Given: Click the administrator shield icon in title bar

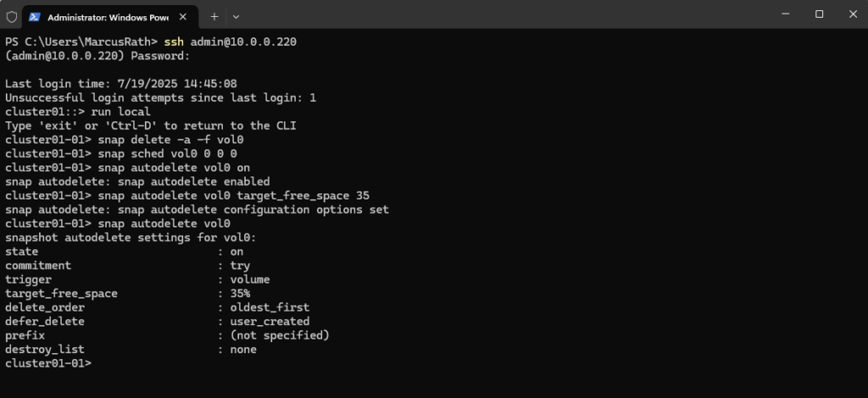Looking at the screenshot, I should (12, 17).
